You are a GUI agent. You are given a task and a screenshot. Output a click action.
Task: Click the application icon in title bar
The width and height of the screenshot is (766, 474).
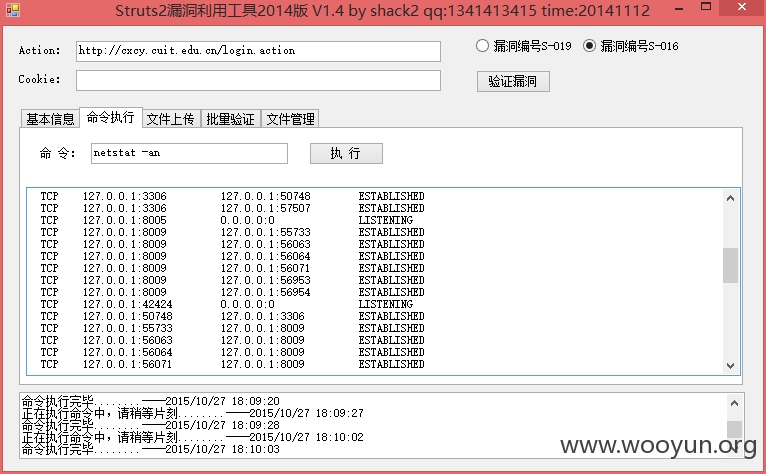[x=13, y=10]
